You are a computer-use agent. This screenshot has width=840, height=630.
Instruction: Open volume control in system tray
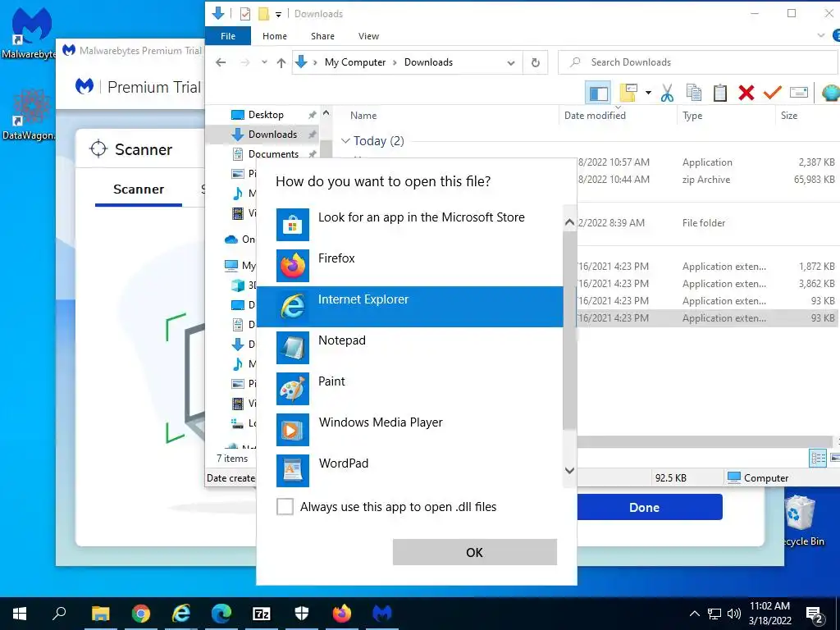[733, 614]
